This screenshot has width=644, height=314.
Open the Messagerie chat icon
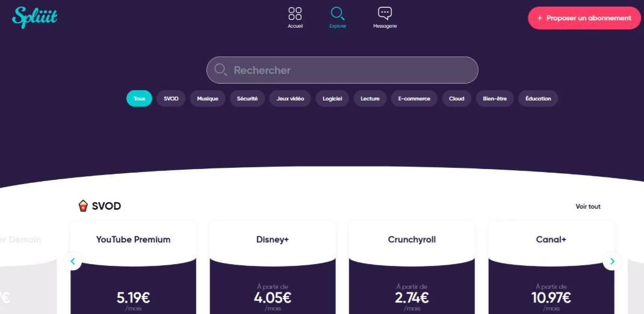point(385,14)
